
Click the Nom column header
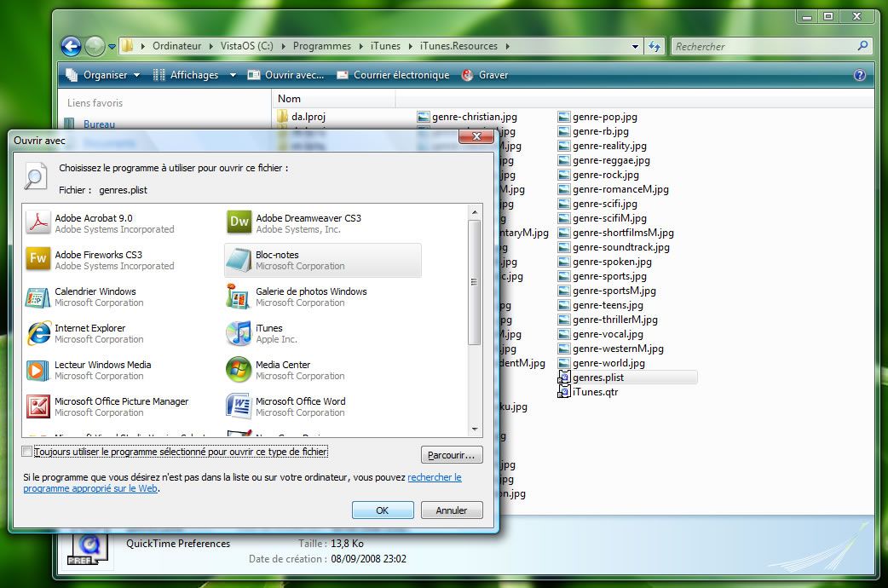coord(334,99)
